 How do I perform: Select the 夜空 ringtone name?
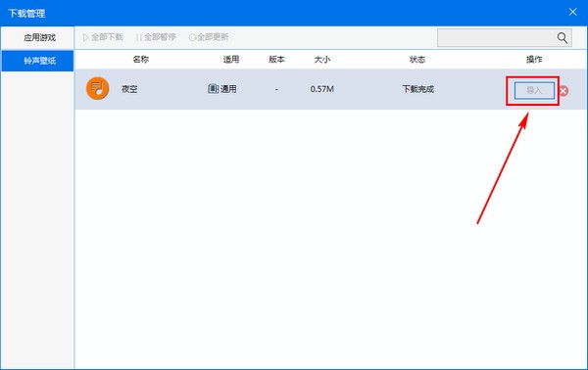129,89
